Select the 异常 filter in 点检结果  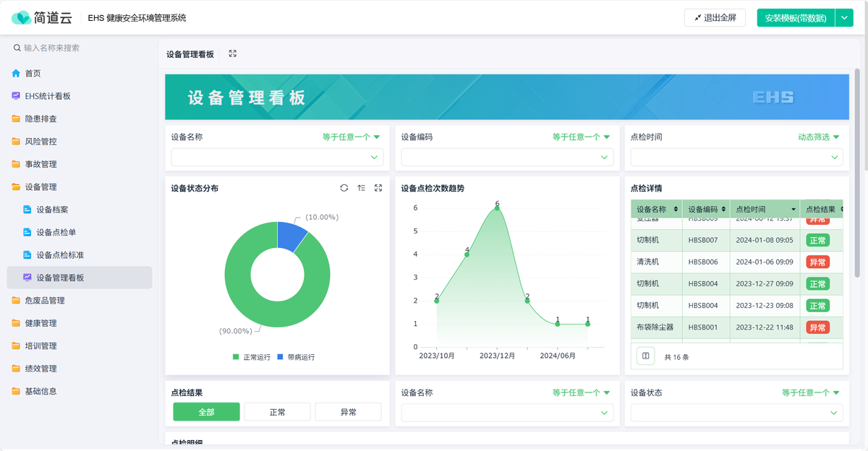[x=348, y=412]
